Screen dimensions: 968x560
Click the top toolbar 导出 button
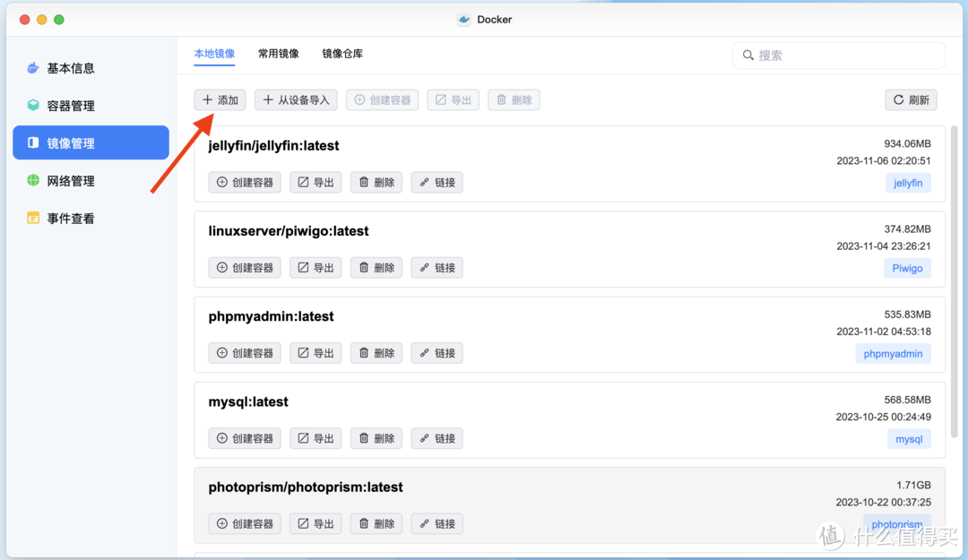pos(454,100)
